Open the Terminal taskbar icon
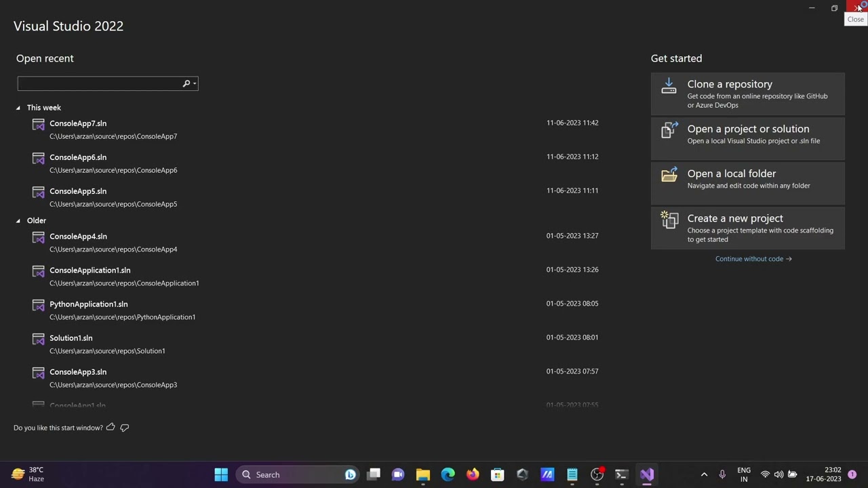The width and height of the screenshot is (868, 488). click(x=622, y=474)
